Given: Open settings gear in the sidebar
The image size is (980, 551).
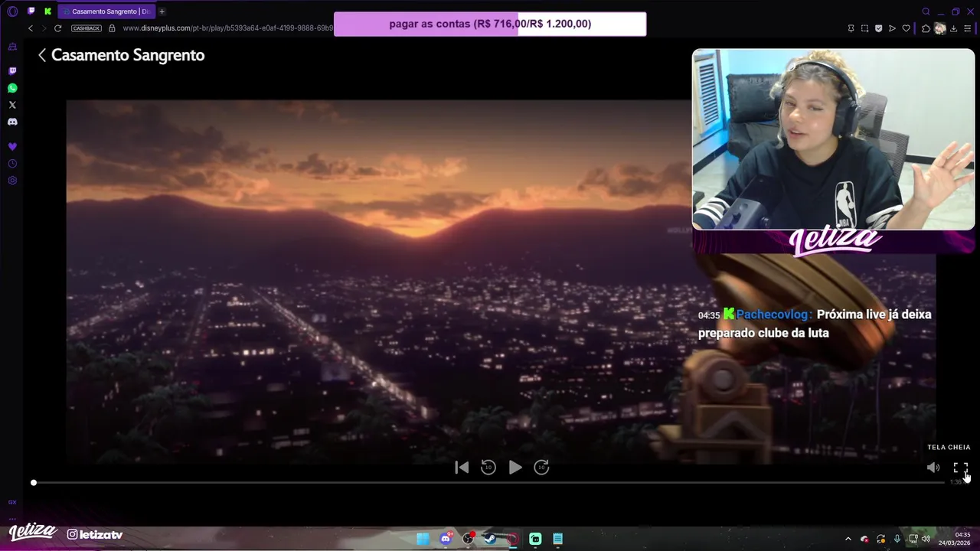Looking at the screenshot, I should point(12,181).
